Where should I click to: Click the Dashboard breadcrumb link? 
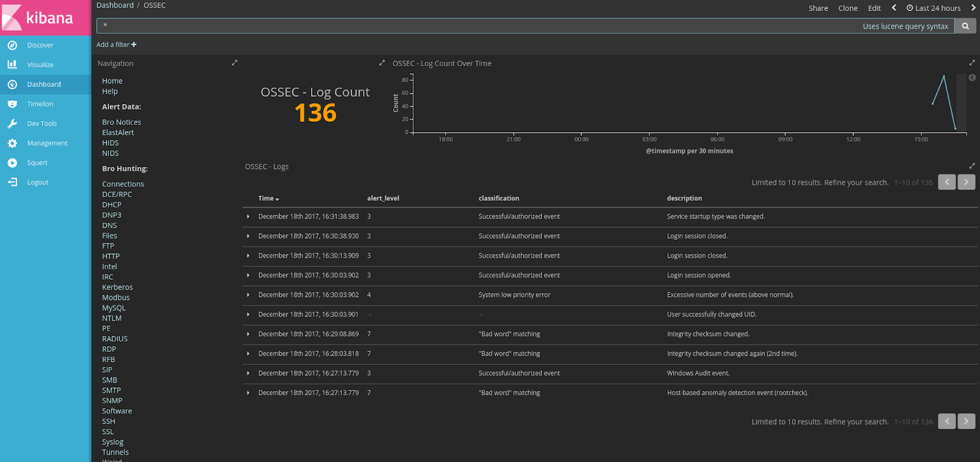115,5
